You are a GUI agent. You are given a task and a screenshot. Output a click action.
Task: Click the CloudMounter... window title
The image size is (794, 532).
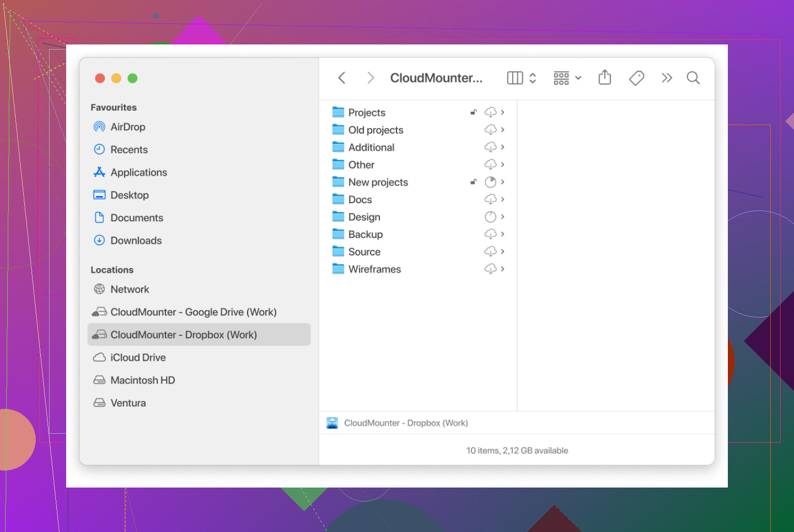(x=436, y=78)
